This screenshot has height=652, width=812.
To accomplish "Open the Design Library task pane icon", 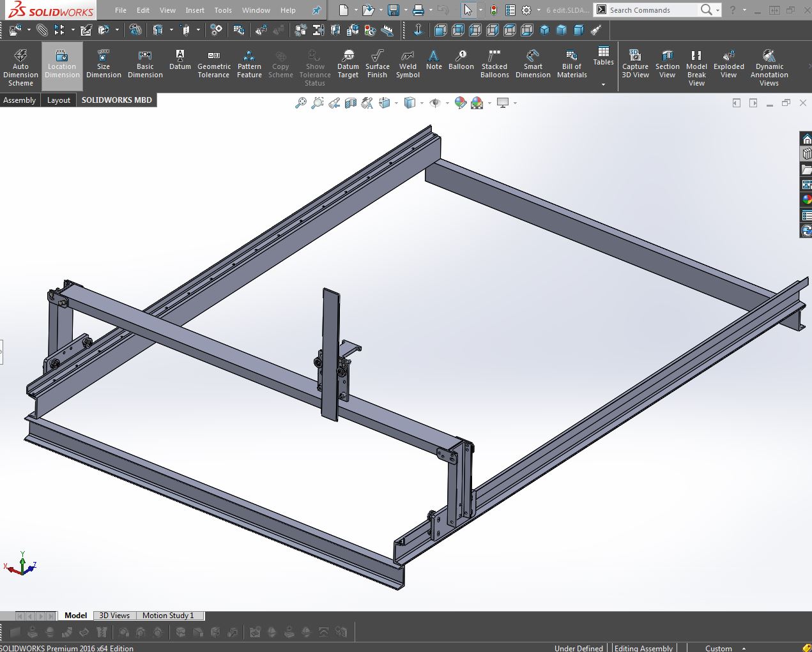I will click(806, 154).
